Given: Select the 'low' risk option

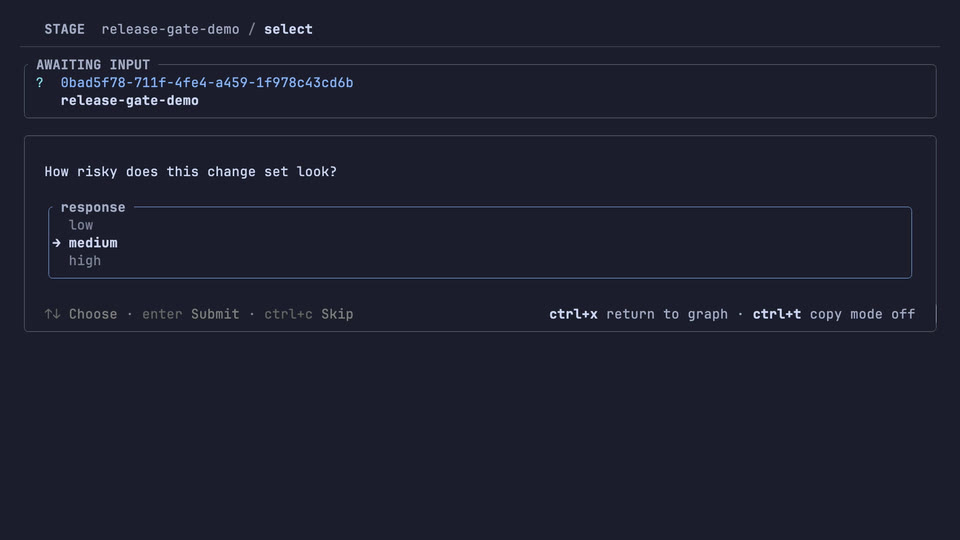Looking at the screenshot, I should (81, 225).
